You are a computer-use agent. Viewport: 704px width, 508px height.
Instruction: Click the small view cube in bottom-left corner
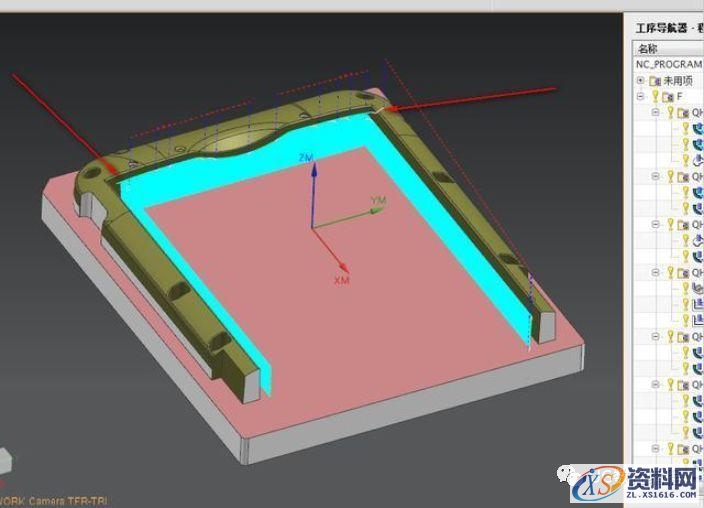tap(5, 460)
